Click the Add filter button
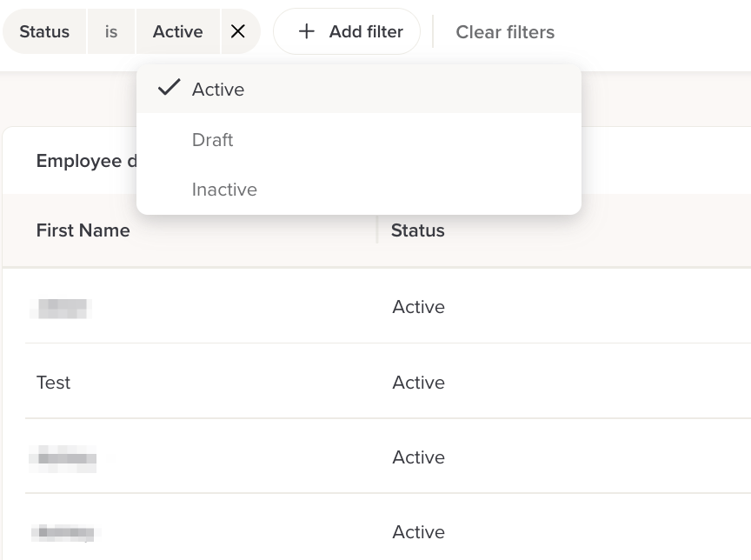This screenshot has height=560, width=751. [x=347, y=31]
